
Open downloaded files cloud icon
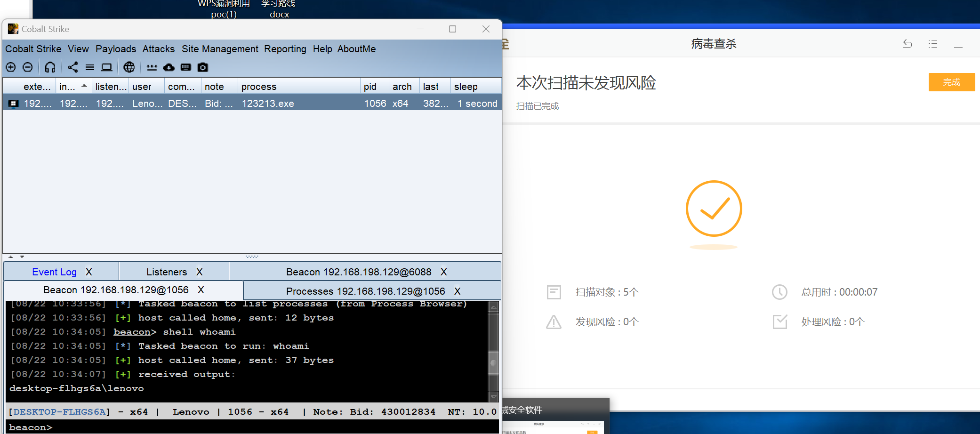tap(169, 67)
